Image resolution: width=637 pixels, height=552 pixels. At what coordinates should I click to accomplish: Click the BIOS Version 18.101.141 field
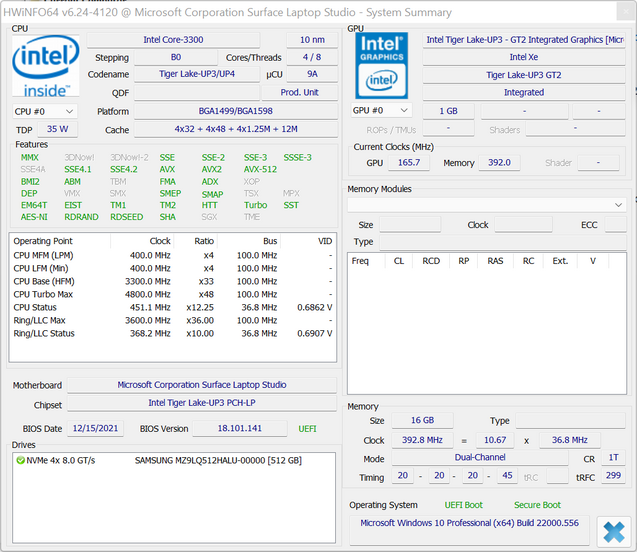pyautogui.click(x=226, y=428)
